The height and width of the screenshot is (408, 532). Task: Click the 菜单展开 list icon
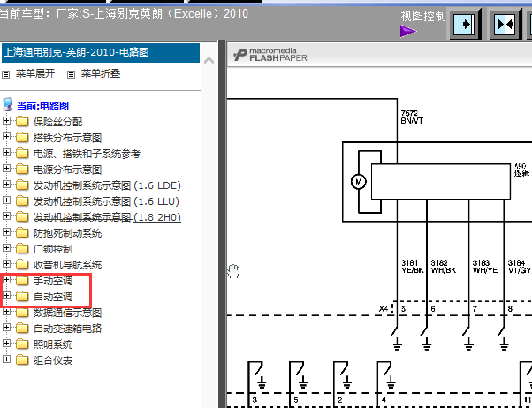pos(6,74)
